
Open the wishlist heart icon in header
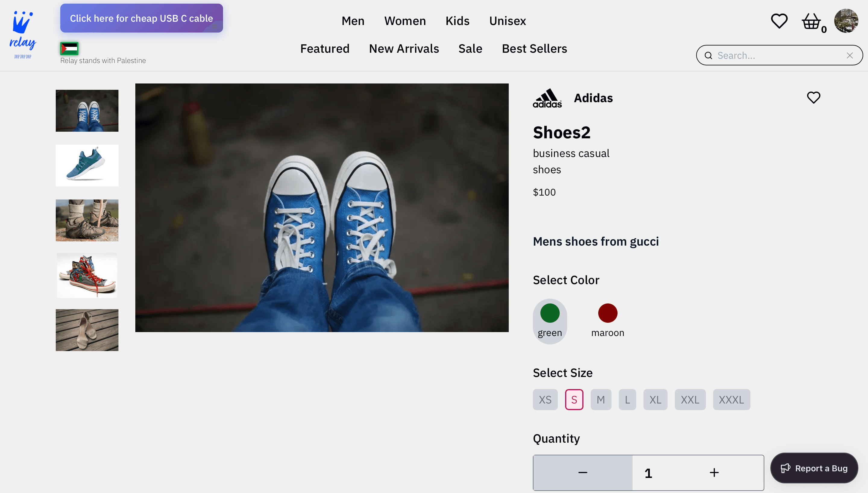pos(779,21)
